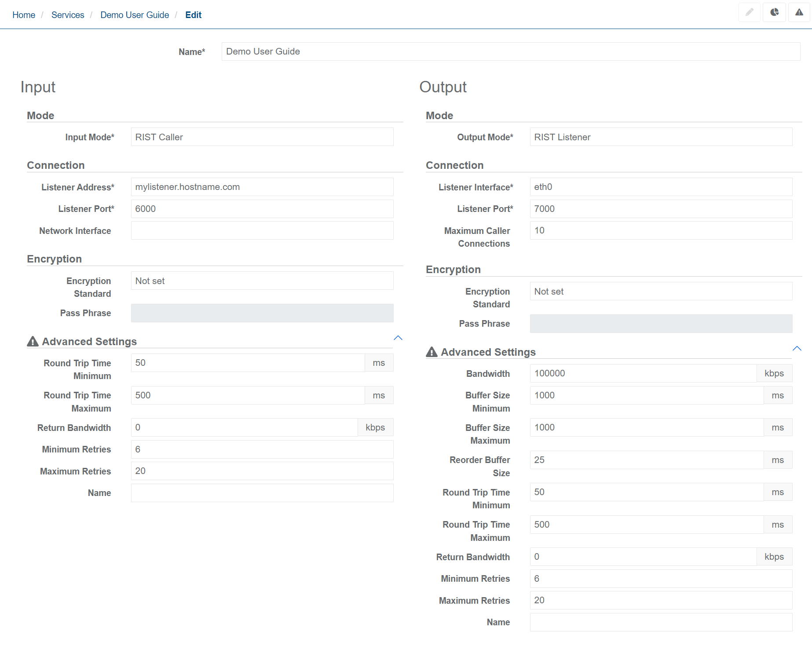Open Output Encryption Standard dropdown
Screen dimensions: 812x660
pyautogui.click(x=661, y=292)
